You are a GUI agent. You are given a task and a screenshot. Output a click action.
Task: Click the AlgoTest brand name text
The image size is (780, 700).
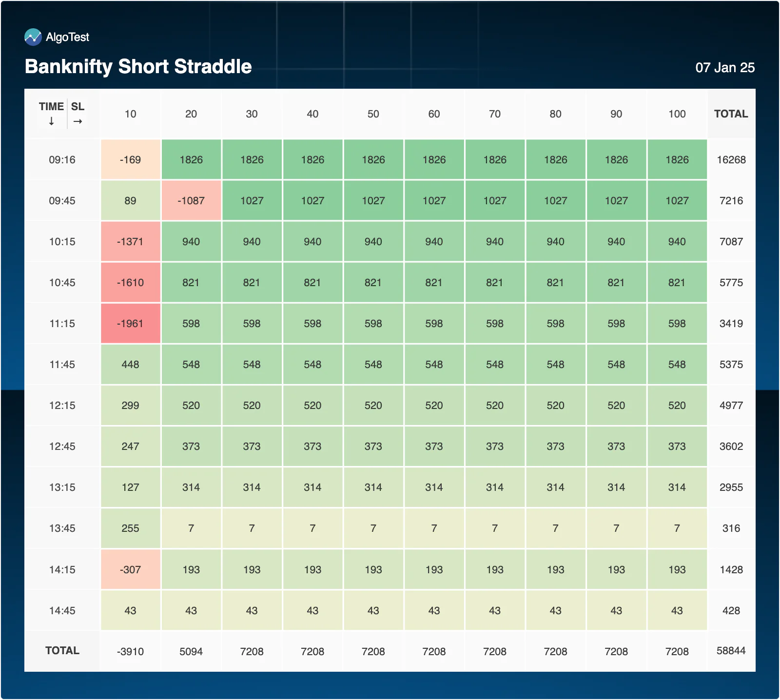[67, 37]
